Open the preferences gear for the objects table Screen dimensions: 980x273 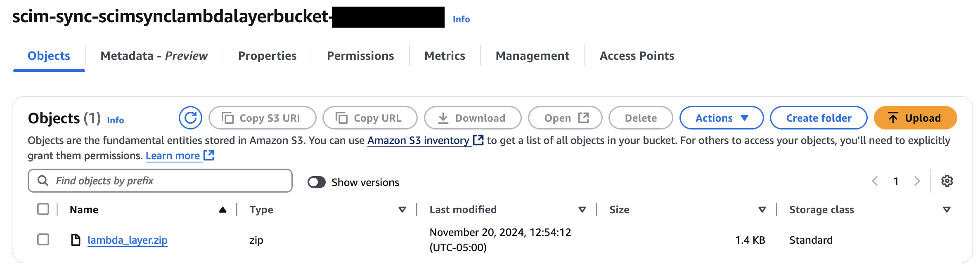pos(947,181)
